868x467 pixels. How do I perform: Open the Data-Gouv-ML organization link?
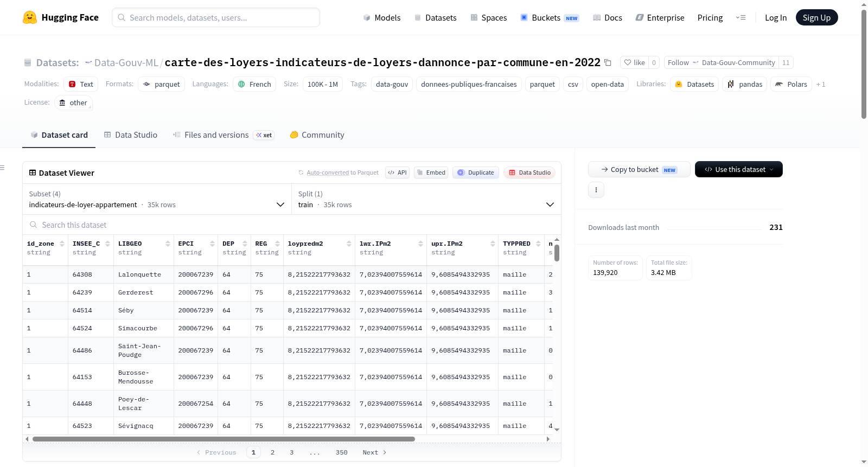coord(126,62)
